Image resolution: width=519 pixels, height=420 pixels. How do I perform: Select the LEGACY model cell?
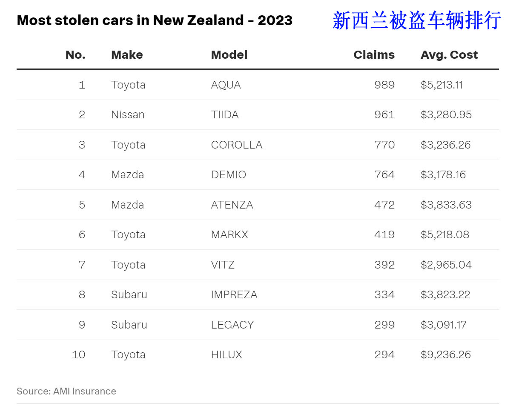[x=232, y=325]
